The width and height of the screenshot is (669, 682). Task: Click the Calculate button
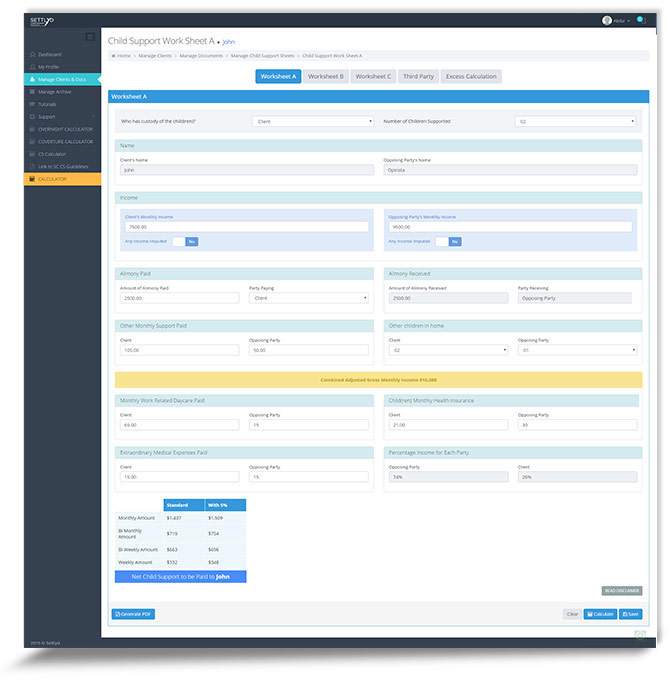coord(600,614)
